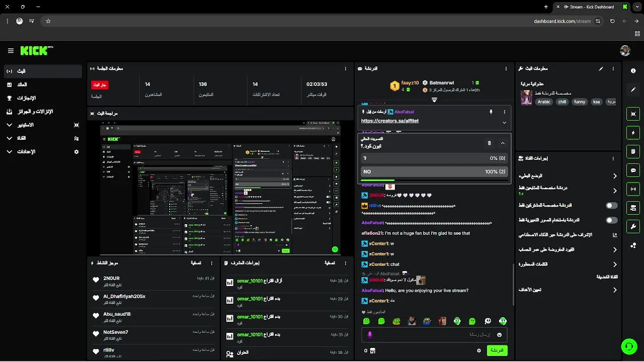Click the chat scrollbar
Viewport: 644px width, 362px height.
coord(513,284)
